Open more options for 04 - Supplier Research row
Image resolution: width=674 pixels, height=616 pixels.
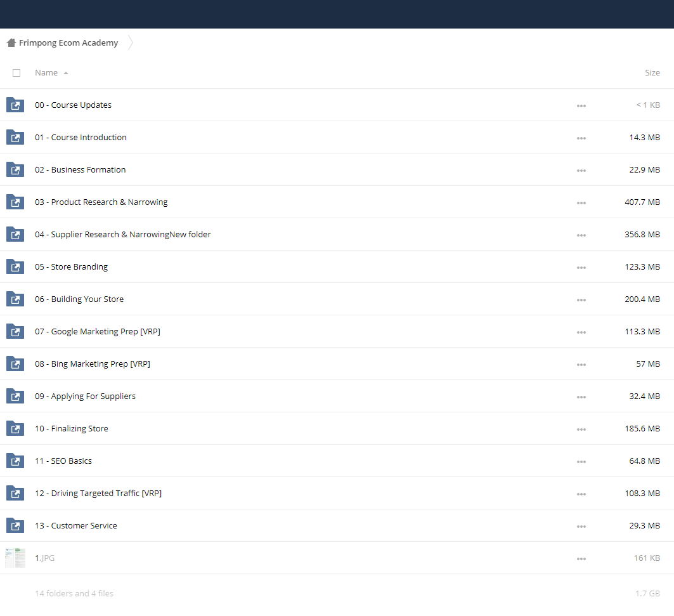pos(581,235)
